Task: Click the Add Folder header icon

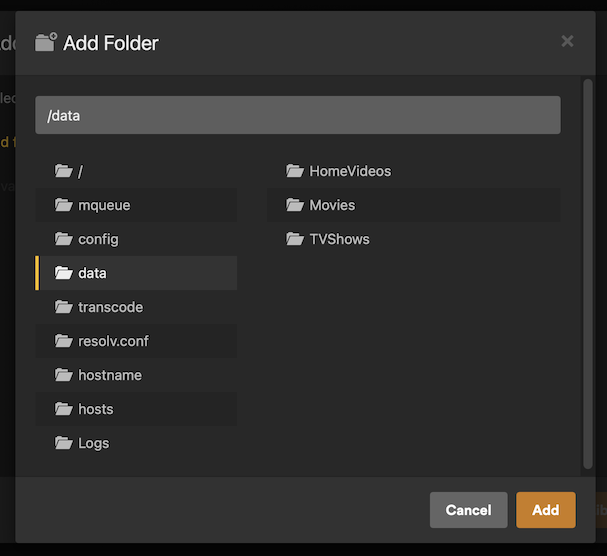Action: point(46,42)
